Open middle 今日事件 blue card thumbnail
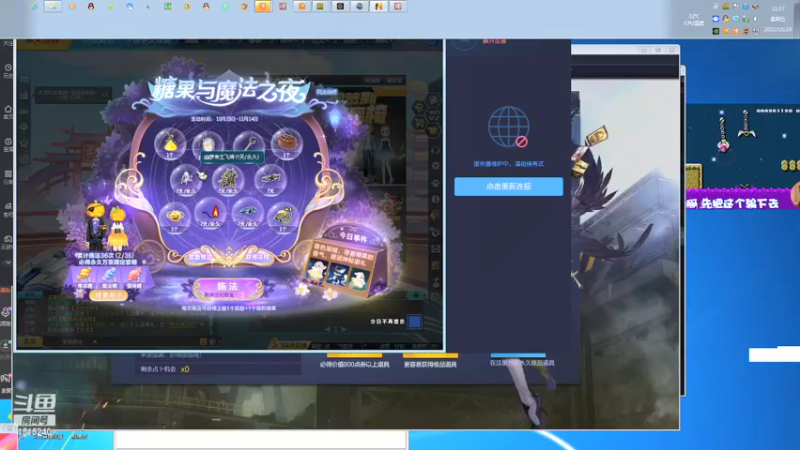The height and width of the screenshot is (450, 800). tap(337, 274)
